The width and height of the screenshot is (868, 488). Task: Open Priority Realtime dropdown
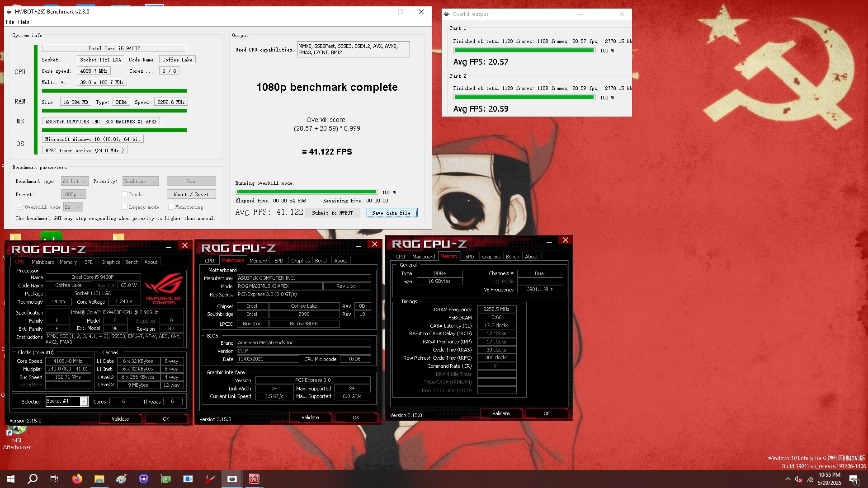[140, 181]
